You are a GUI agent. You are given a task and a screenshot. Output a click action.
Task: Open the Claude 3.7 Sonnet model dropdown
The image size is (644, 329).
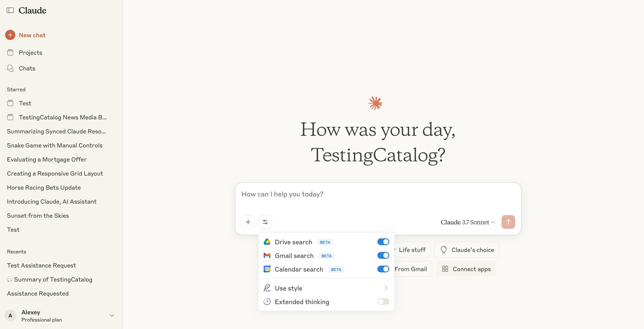(467, 222)
